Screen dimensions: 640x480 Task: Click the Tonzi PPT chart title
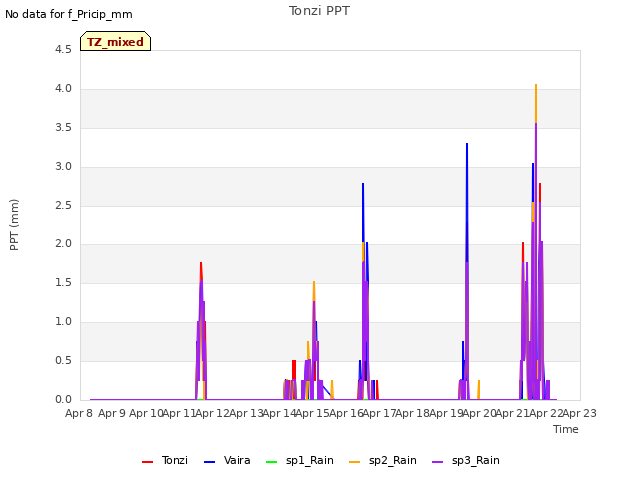point(319,11)
